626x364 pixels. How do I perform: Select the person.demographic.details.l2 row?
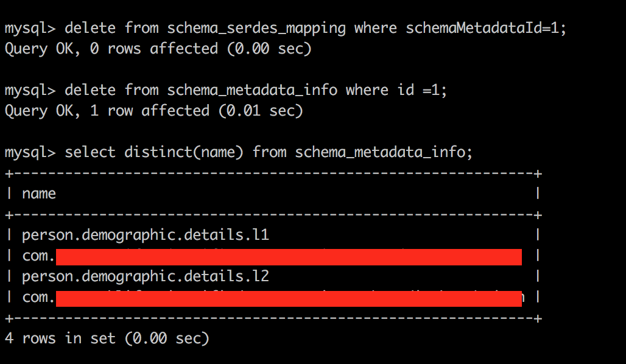[146, 276]
